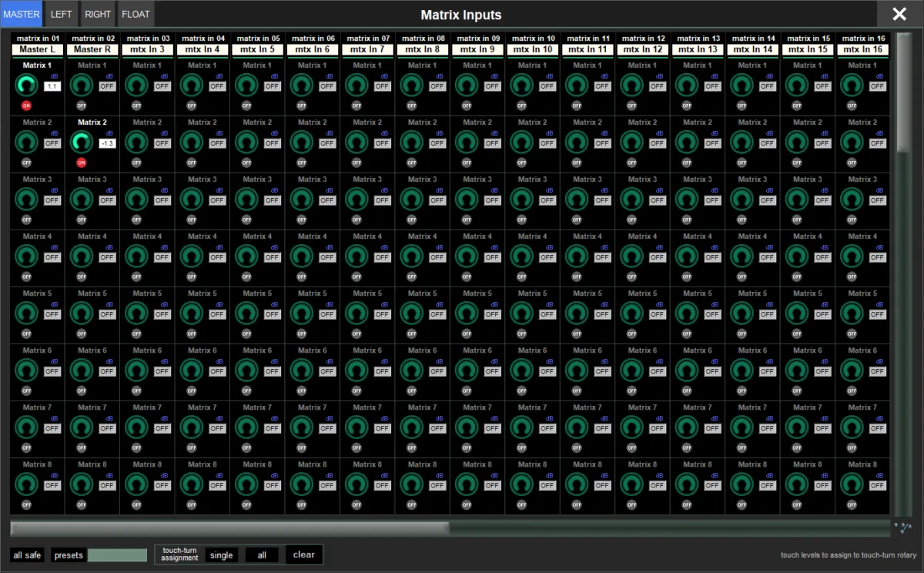Touch the Matrix 2 knob in mtx In 8

413,142
